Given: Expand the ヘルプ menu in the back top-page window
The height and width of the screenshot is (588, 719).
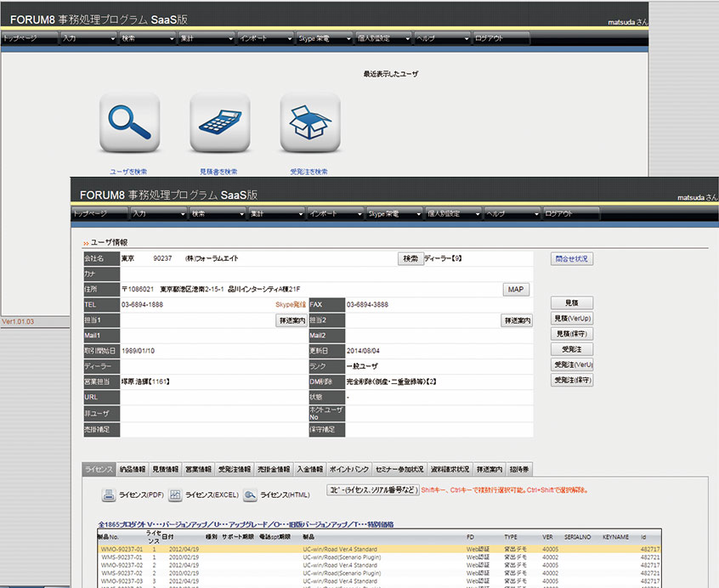Looking at the screenshot, I should [443, 38].
